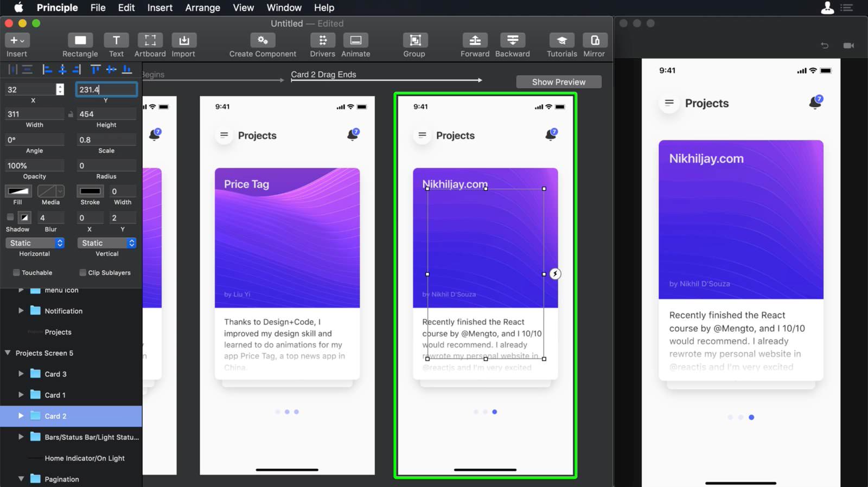Click the record video icon in preview window
Screen dimensions: 868x487
(848, 46)
